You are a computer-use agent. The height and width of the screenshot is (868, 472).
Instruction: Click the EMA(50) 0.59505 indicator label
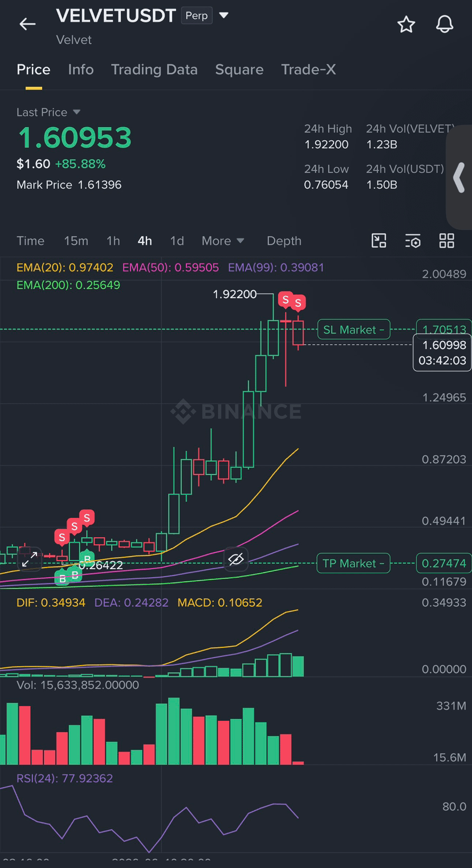coord(170,267)
